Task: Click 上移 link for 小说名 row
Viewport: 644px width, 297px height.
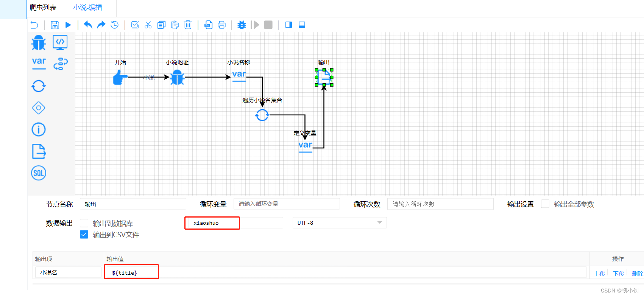Action: click(x=599, y=274)
